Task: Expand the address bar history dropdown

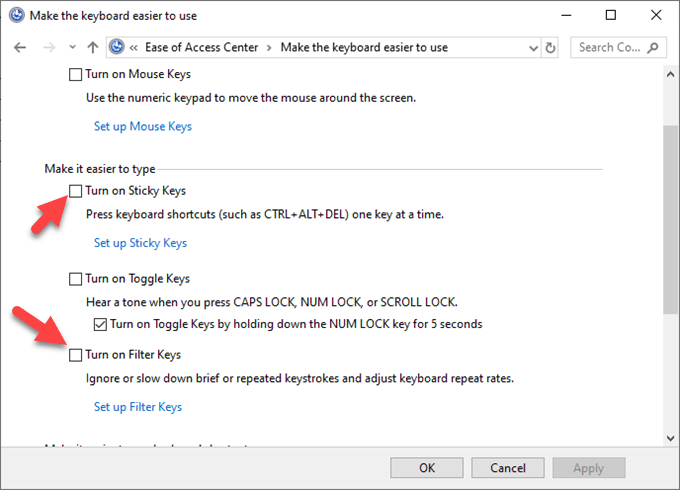Action: [x=530, y=47]
